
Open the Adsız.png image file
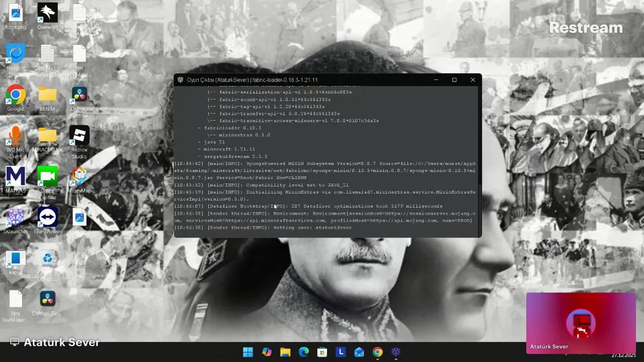tap(16, 16)
